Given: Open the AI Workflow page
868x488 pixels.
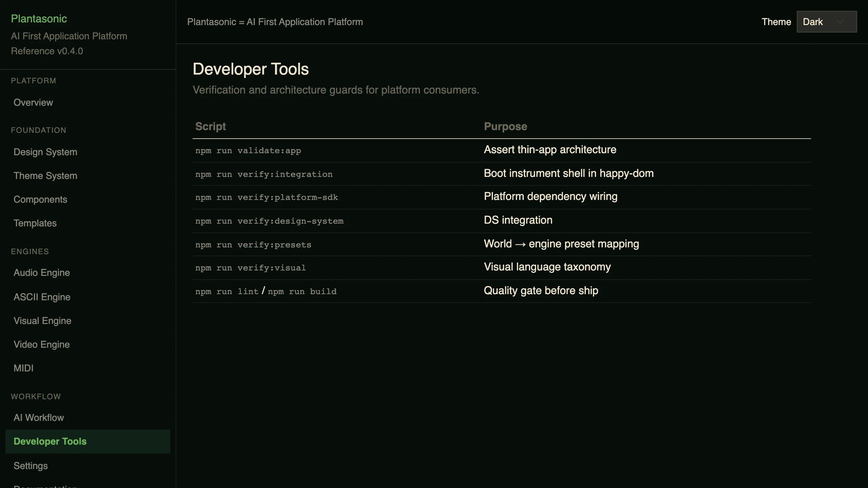Looking at the screenshot, I should (x=88, y=418).
